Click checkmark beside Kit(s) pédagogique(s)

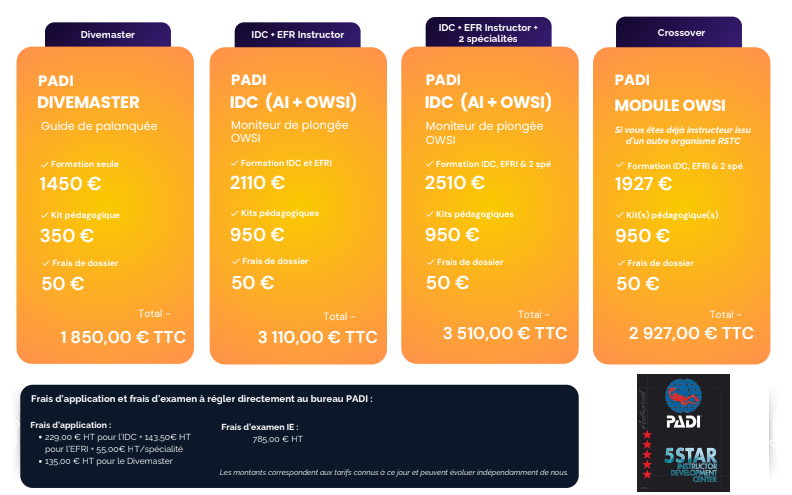[x=620, y=215]
